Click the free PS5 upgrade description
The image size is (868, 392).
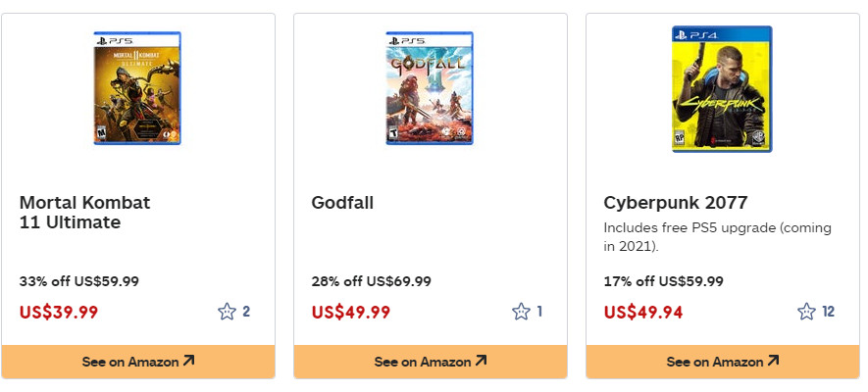[717, 236]
